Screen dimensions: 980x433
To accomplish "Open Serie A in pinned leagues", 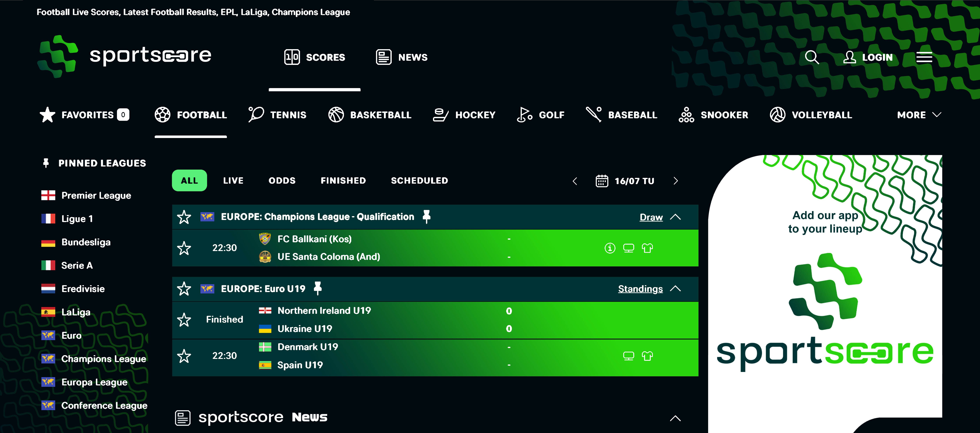I will tap(67, 266).
